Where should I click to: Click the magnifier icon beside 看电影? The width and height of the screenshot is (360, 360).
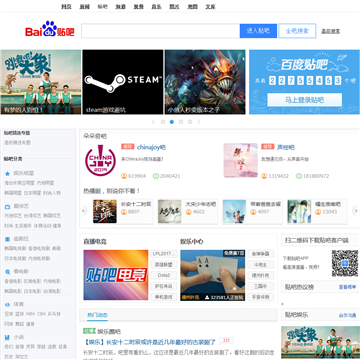coord(7,272)
